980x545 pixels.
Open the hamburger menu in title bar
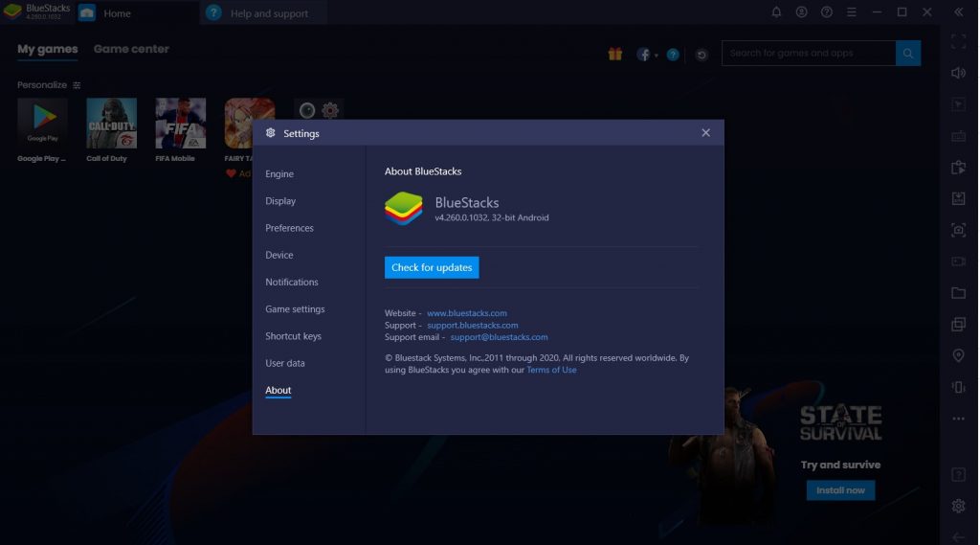point(851,11)
